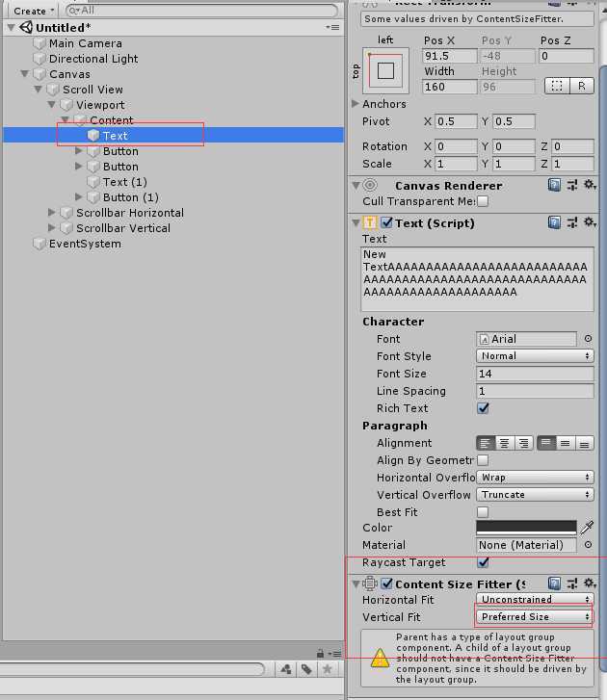The height and width of the screenshot is (700, 607).
Task: Open the Text (Script) help reference icon
Action: tap(554, 222)
